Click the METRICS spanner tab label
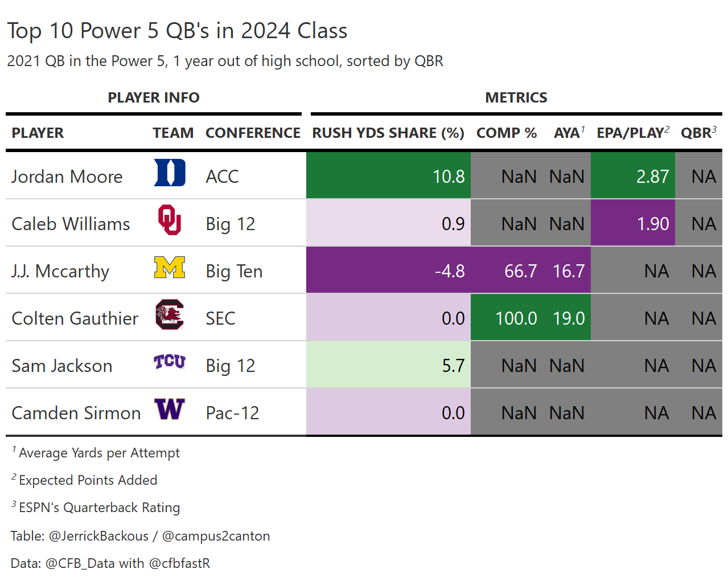The height and width of the screenshot is (585, 728). point(516,98)
